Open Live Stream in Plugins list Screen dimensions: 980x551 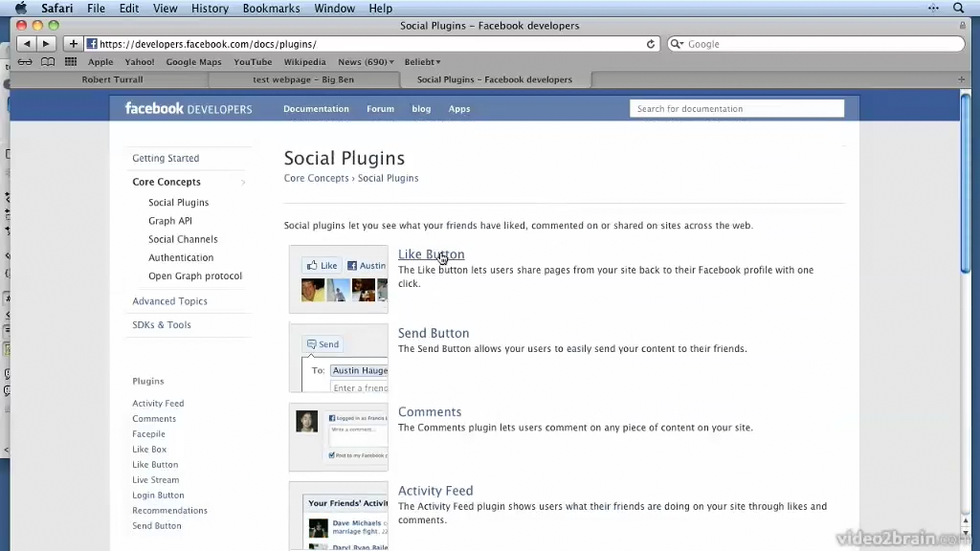(x=156, y=480)
